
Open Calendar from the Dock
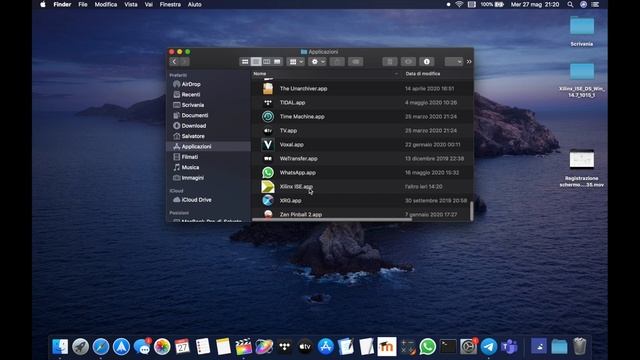[x=182, y=347]
